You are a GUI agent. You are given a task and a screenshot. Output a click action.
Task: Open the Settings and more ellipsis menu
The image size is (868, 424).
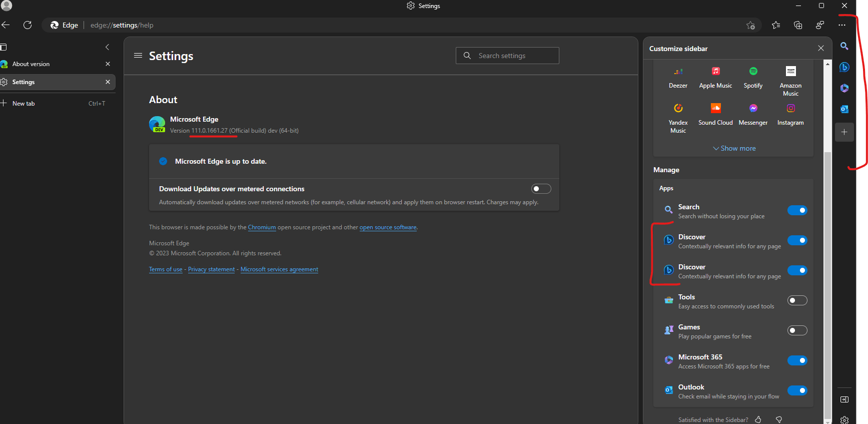[842, 25]
